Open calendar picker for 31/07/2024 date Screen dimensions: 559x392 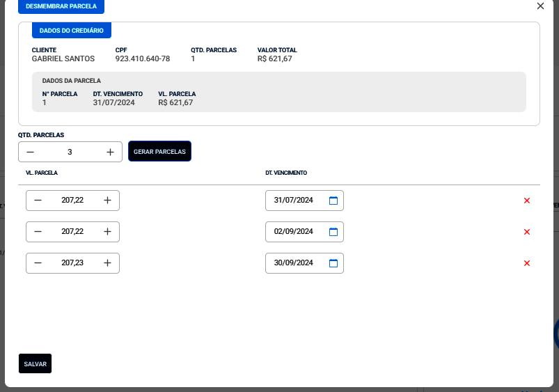(x=333, y=201)
